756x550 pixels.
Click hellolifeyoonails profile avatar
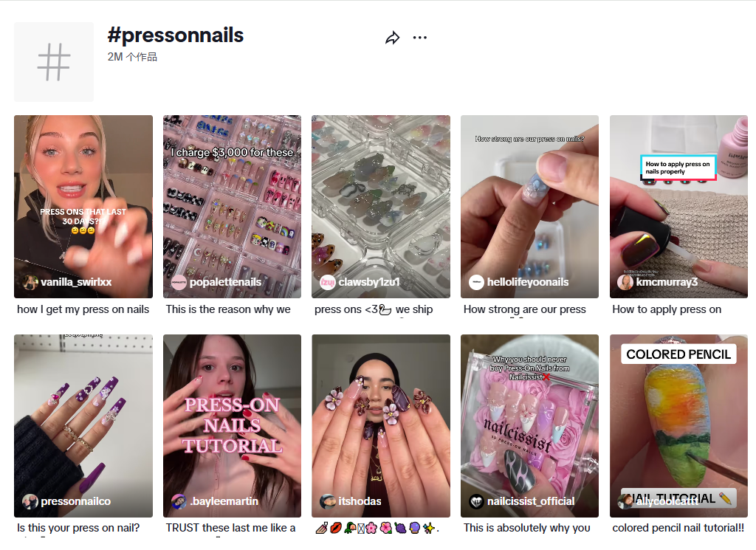click(x=476, y=282)
